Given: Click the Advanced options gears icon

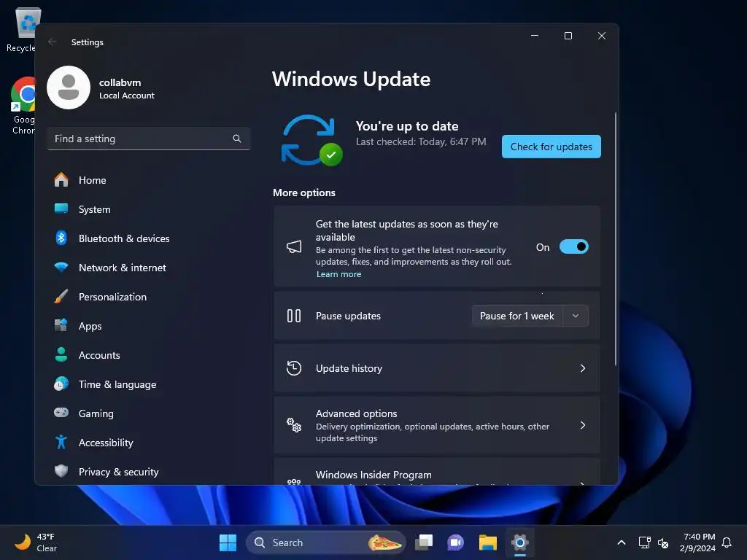Looking at the screenshot, I should coord(294,425).
